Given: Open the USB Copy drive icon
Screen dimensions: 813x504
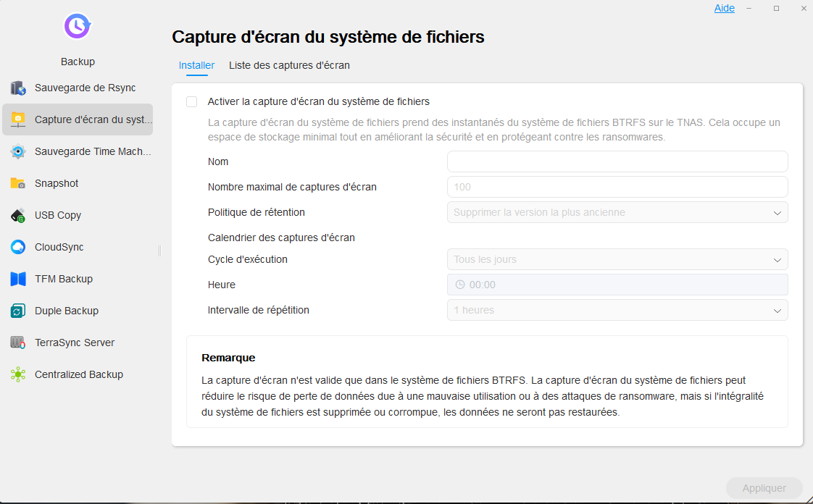Looking at the screenshot, I should pos(18,216).
